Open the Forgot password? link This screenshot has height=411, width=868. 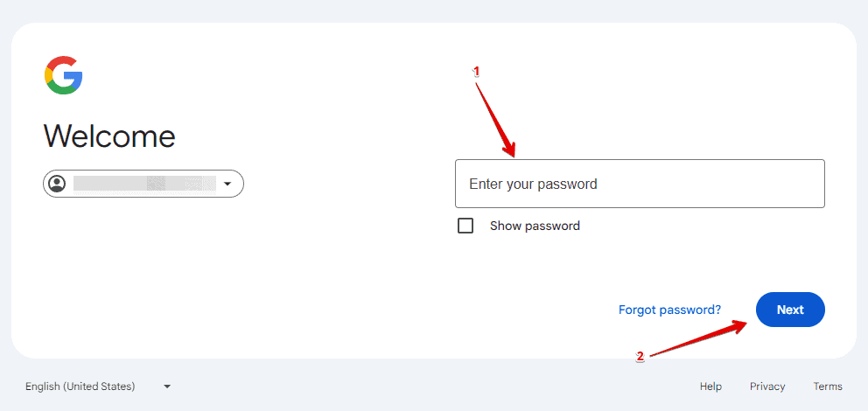tap(670, 310)
